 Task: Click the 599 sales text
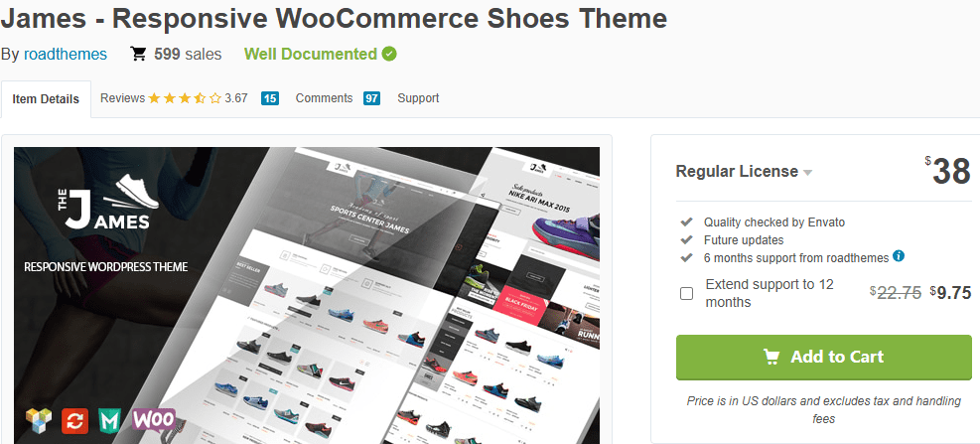[x=188, y=55]
